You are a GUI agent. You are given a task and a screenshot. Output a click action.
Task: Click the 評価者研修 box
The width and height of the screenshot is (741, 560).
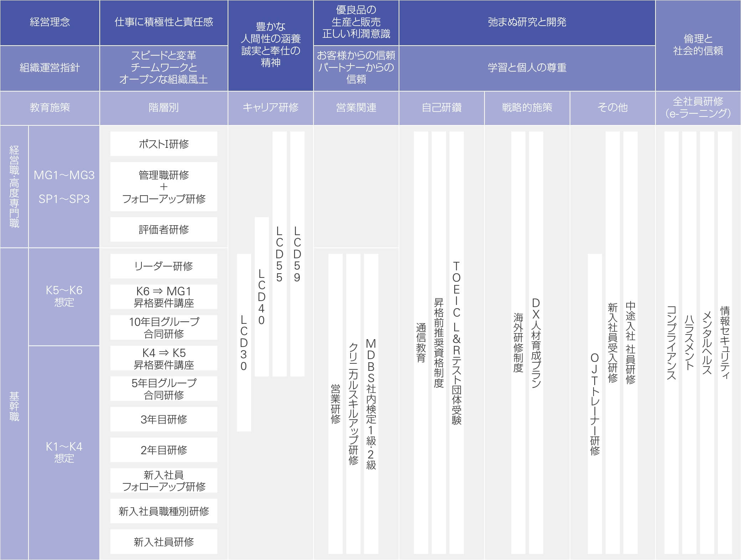(164, 229)
